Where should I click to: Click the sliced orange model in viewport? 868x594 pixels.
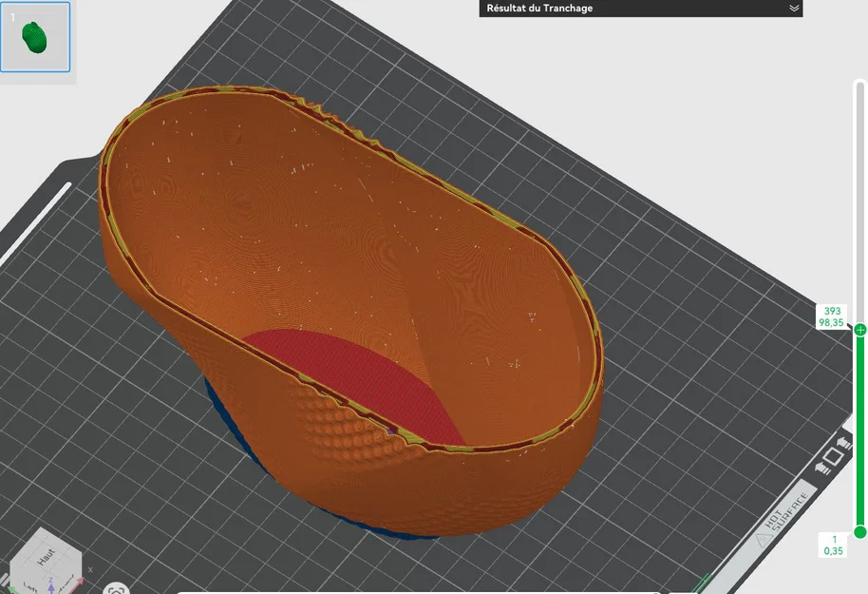tap(354, 310)
